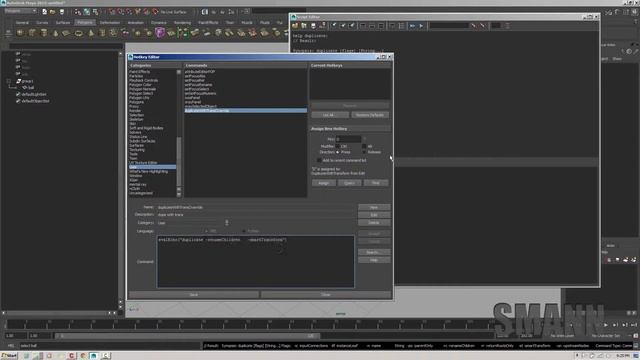Select the polygon torus shelf icon
The width and height of the screenshot is (640, 360).
[78, 33]
